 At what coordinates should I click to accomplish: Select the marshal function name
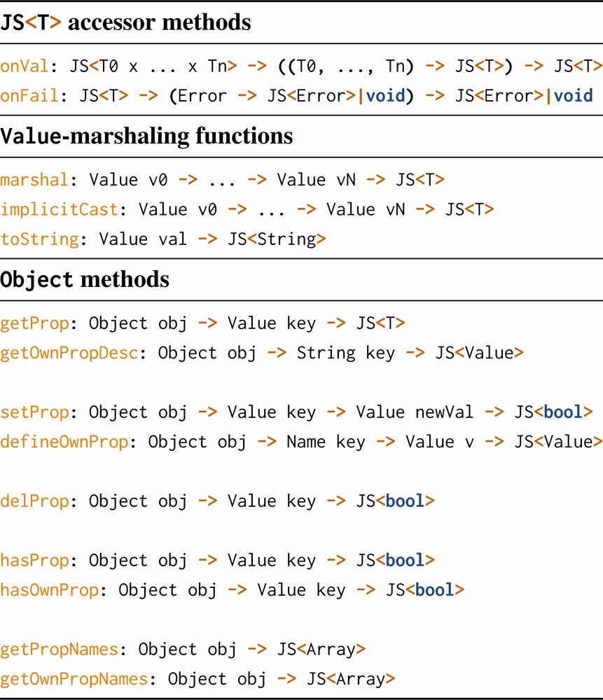point(34,180)
